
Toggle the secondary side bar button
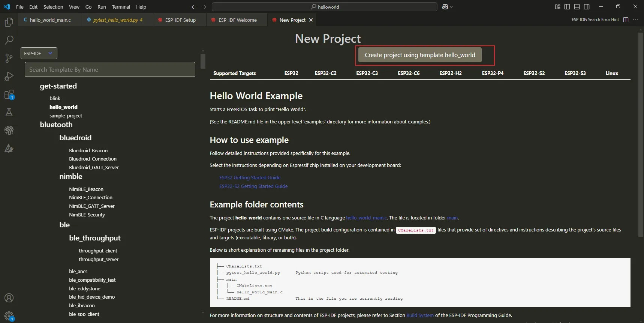coord(587,7)
